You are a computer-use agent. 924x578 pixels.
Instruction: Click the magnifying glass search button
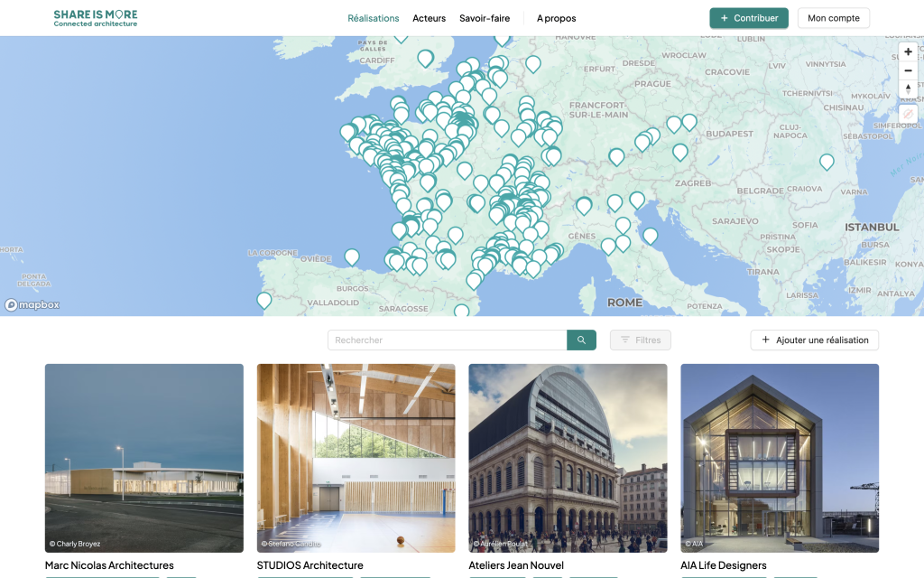581,340
